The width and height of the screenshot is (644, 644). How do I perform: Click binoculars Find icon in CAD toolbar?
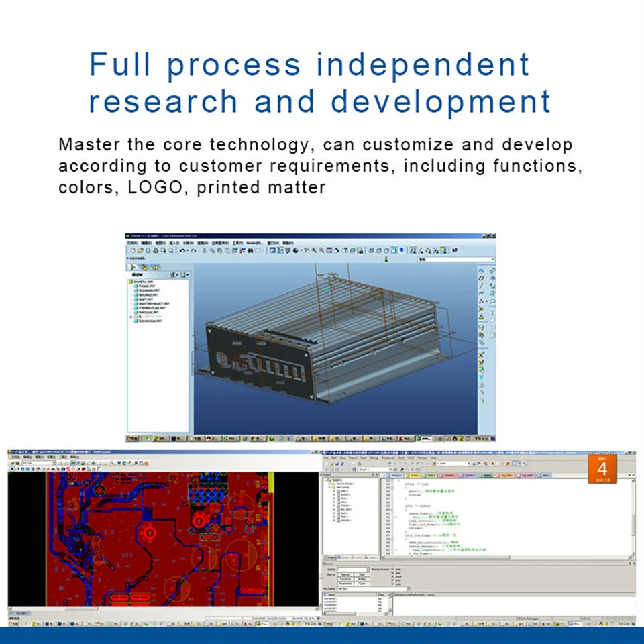point(250,250)
